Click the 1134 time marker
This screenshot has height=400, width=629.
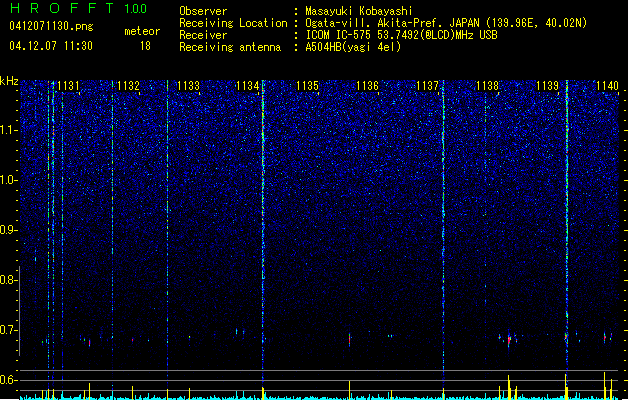248,86
